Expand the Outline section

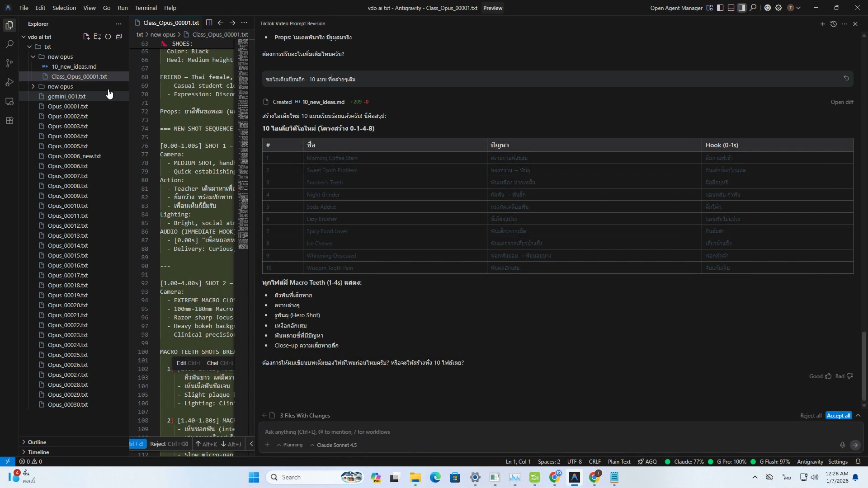coord(37,442)
